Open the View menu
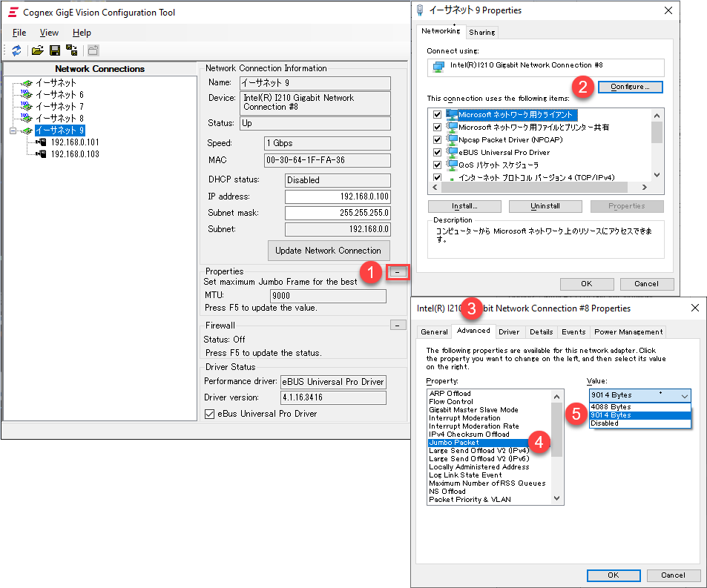 [49, 33]
